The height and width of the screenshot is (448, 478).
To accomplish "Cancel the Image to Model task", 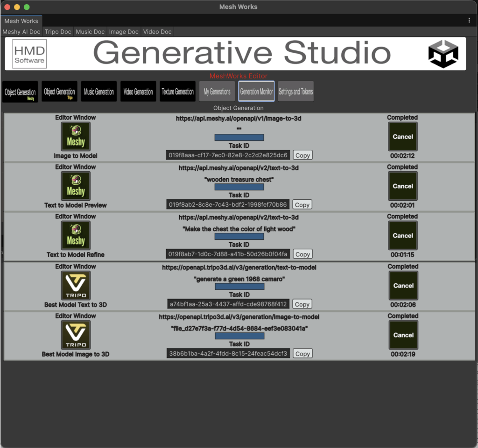I will (403, 137).
